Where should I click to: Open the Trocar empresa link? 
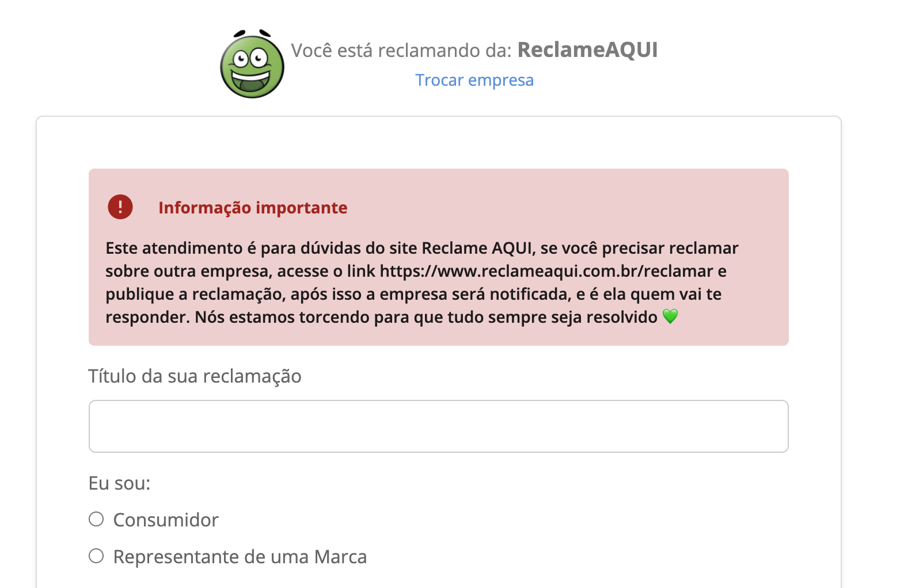point(474,80)
